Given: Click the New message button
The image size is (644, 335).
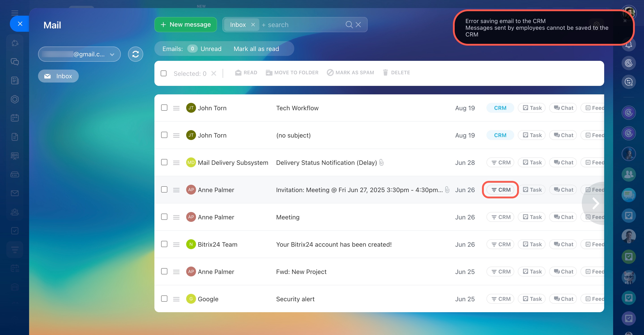Looking at the screenshot, I should coord(186,24).
